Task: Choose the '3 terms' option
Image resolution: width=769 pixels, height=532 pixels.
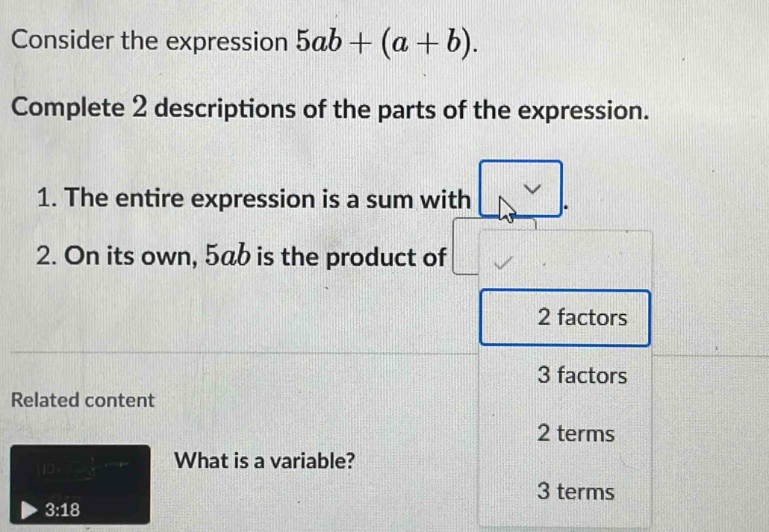Action: tap(577, 491)
